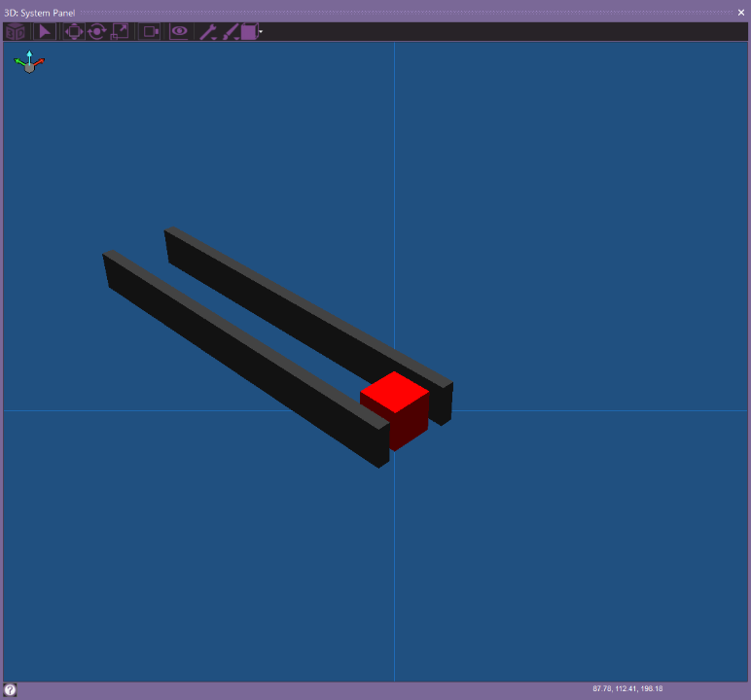Click the "3D: System Panel" title text
751x700 pixels.
(x=41, y=13)
